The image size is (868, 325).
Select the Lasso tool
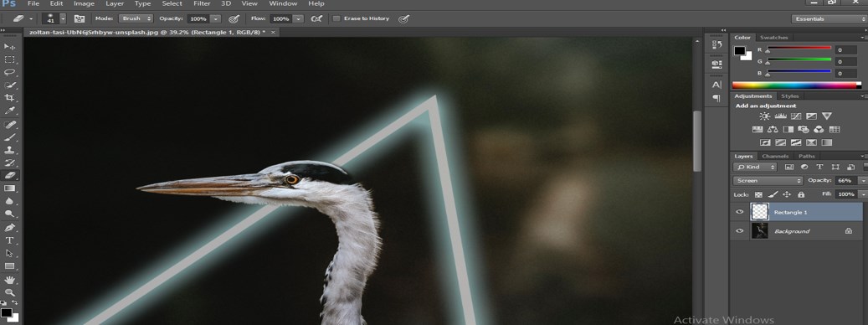9,73
